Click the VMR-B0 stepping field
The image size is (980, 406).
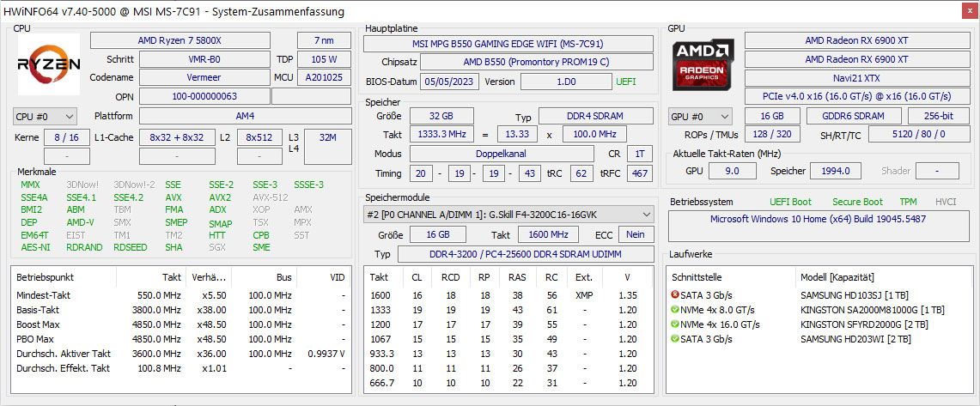[x=204, y=59]
